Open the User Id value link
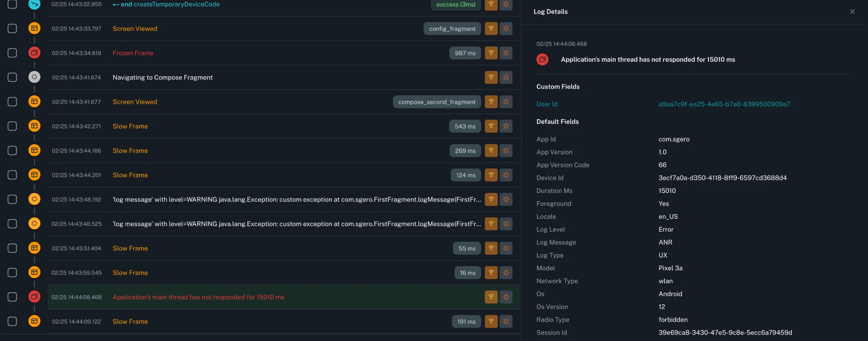This screenshot has width=868, height=341. (724, 104)
